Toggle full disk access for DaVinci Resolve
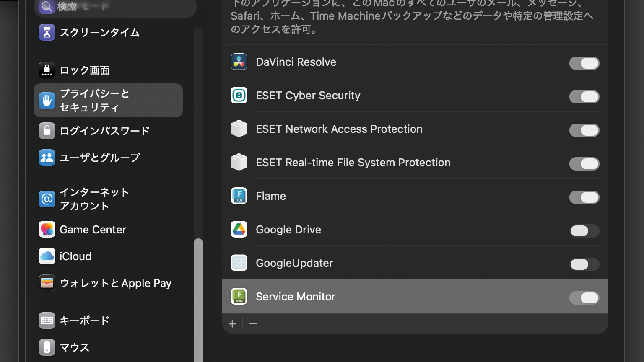Viewport: 644px width, 362px height. pos(584,63)
